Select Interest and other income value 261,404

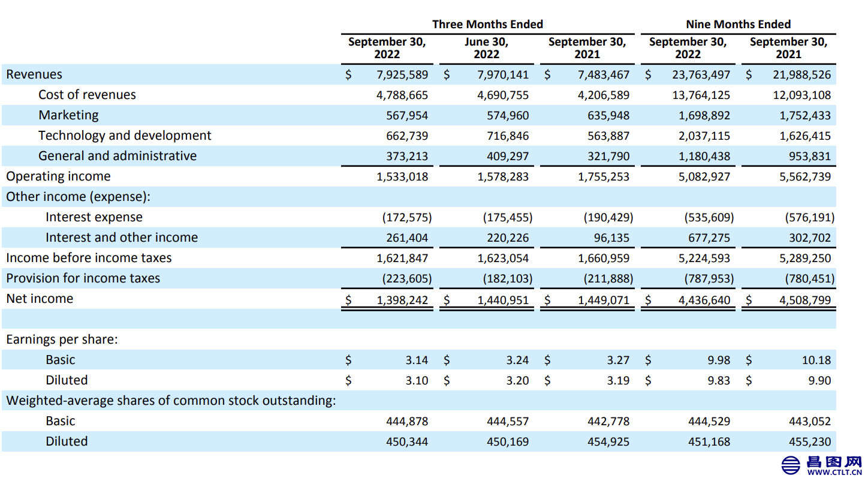408,238
